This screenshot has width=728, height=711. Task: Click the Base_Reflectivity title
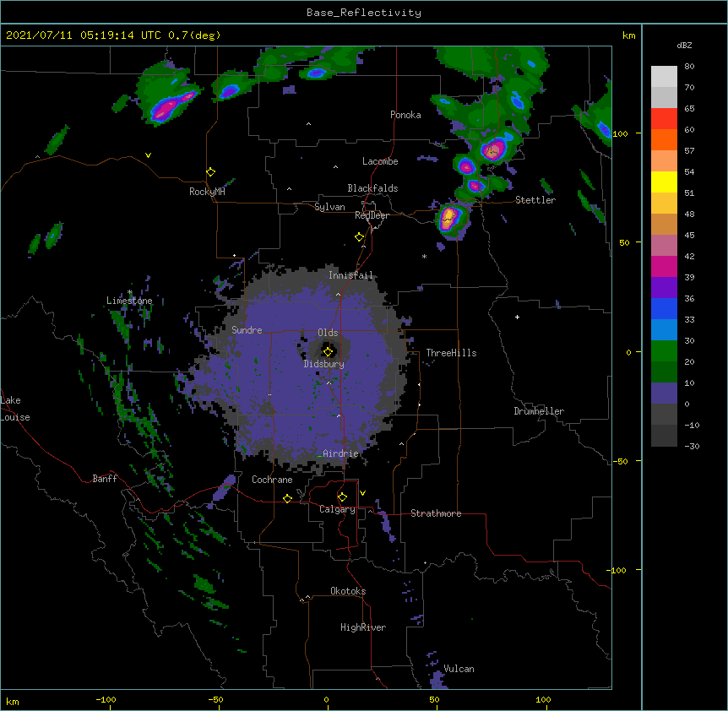364,13
